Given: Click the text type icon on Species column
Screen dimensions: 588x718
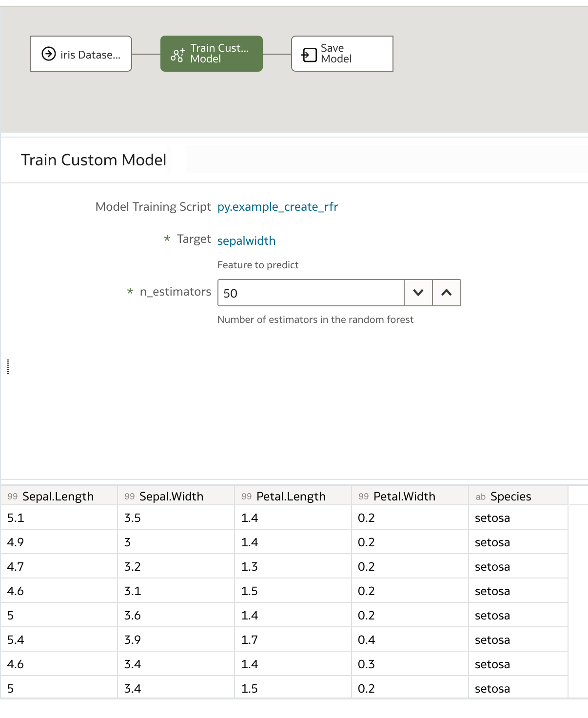Looking at the screenshot, I should 480,496.
